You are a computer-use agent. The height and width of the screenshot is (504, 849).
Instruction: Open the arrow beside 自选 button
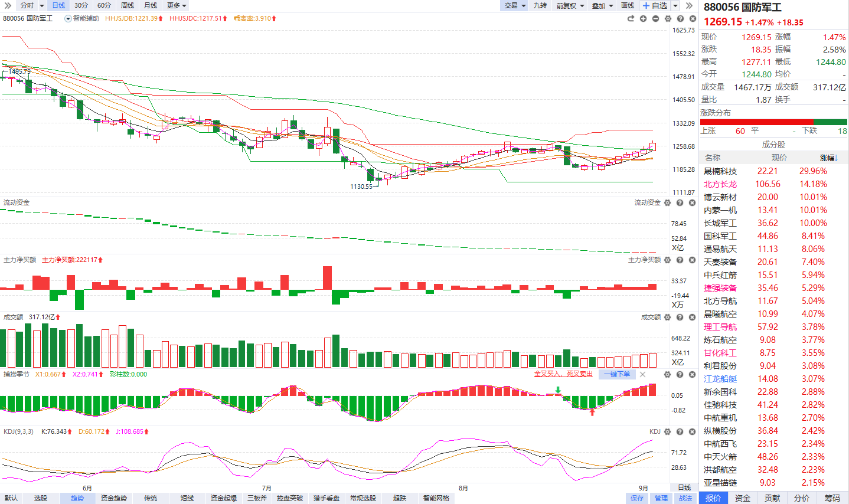point(675,5)
